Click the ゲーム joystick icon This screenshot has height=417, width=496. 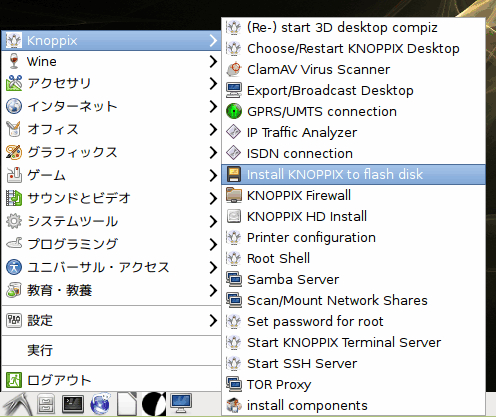coord(14,175)
